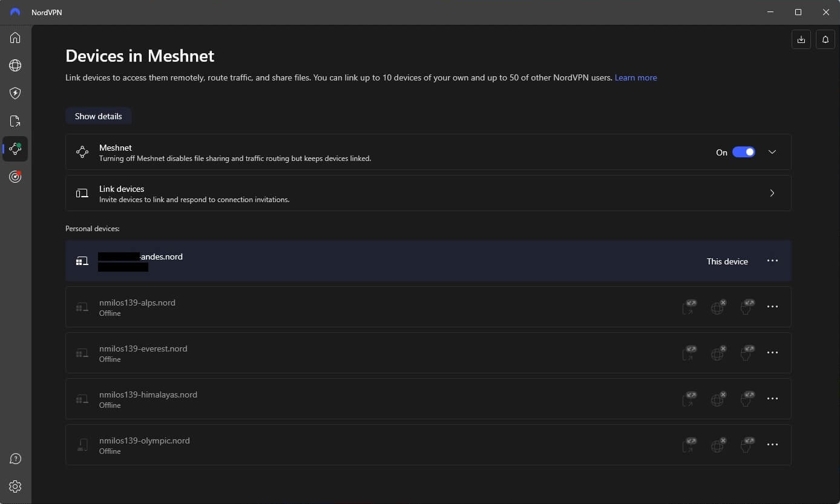Select the nmilos139-everest.nord device name

pos(143,349)
